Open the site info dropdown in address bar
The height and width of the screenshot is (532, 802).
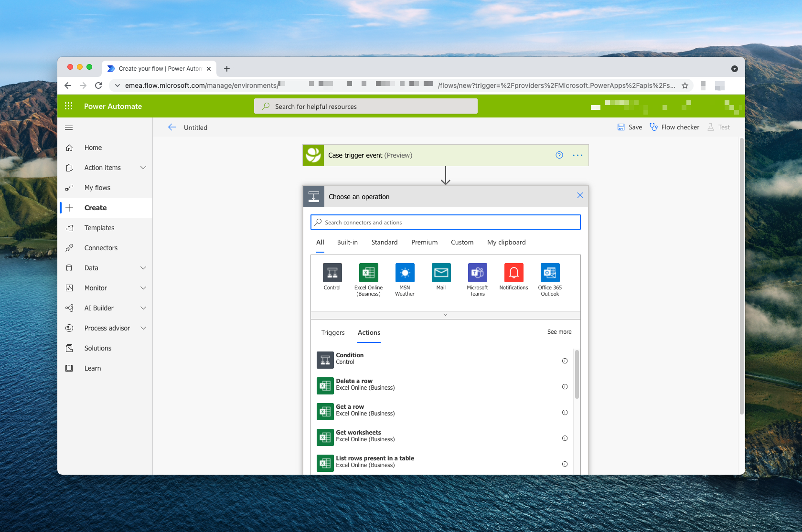point(118,85)
